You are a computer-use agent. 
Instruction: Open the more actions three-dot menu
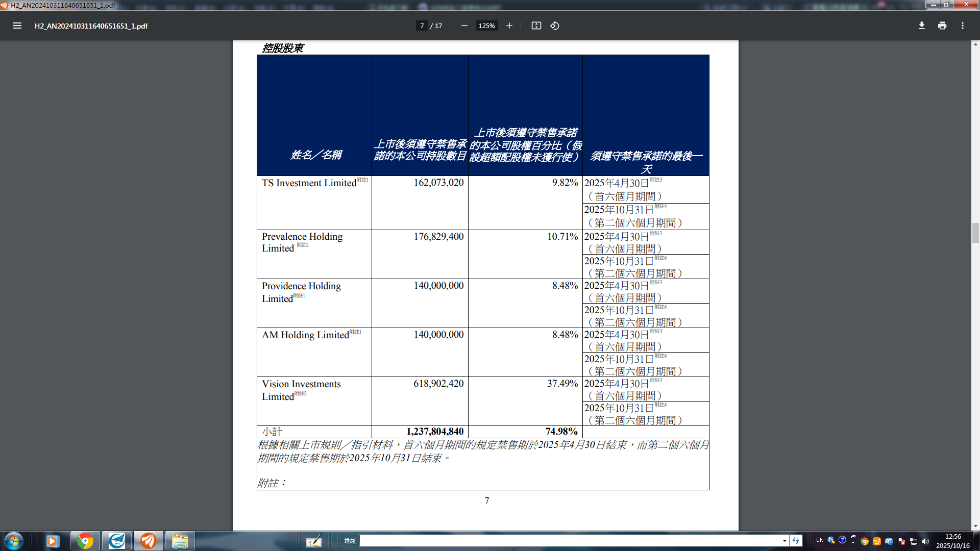pyautogui.click(x=962, y=26)
